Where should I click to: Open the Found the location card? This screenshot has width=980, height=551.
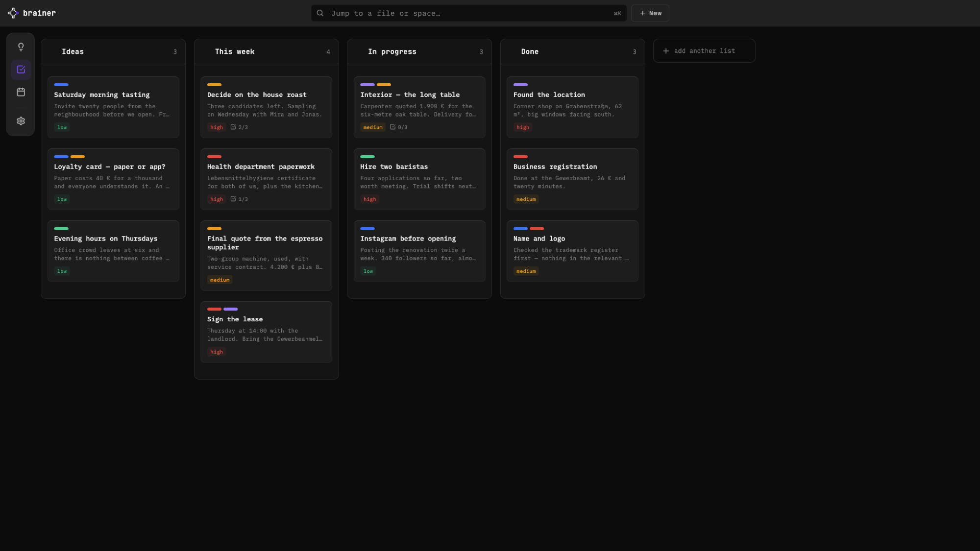coord(573,107)
